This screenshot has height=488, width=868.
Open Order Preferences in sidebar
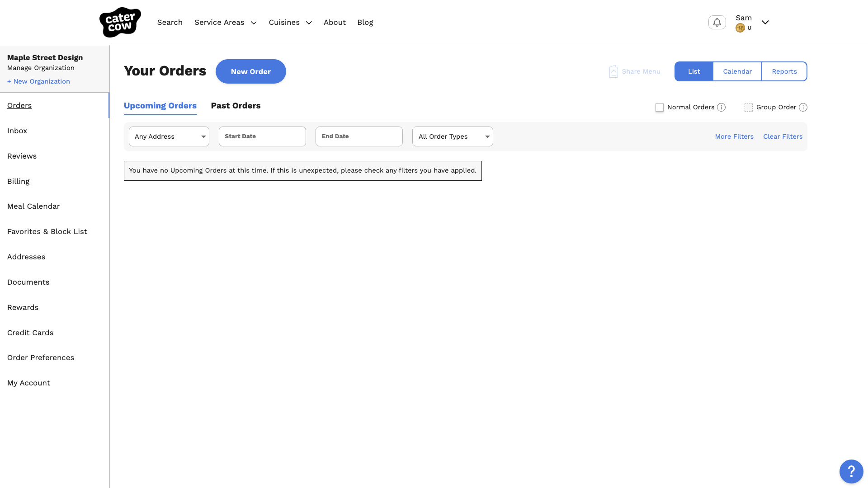(41, 357)
